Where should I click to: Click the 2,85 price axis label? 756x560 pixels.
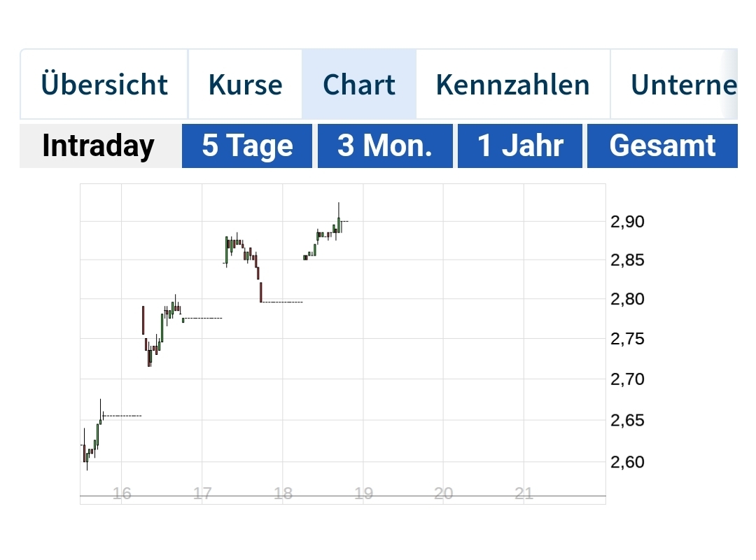[627, 260]
